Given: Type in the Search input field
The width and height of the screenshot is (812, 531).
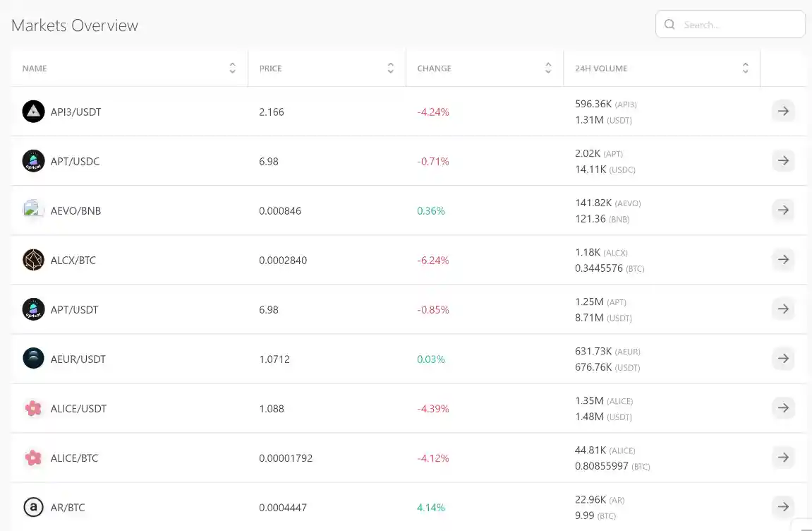Looking at the screenshot, I should pos(741,25).
